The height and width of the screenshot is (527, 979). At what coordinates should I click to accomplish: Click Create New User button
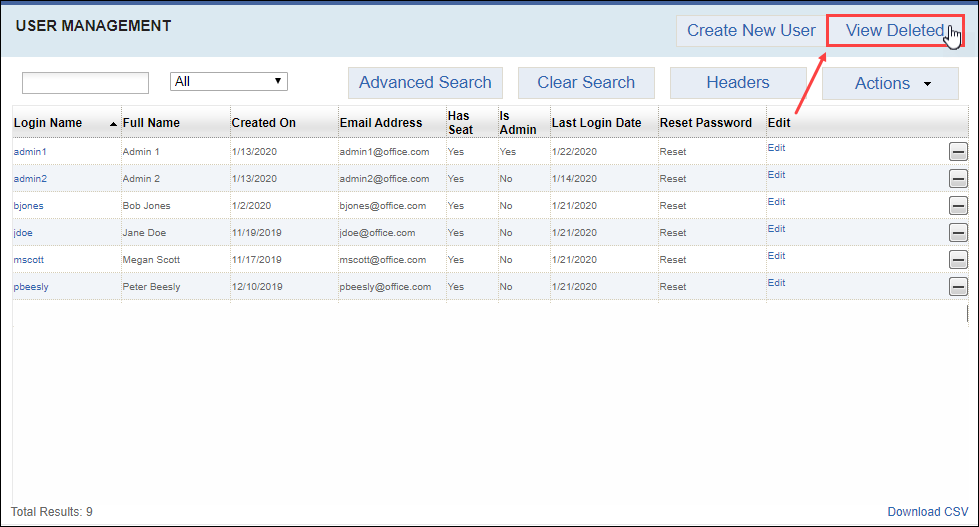point(751,31)
